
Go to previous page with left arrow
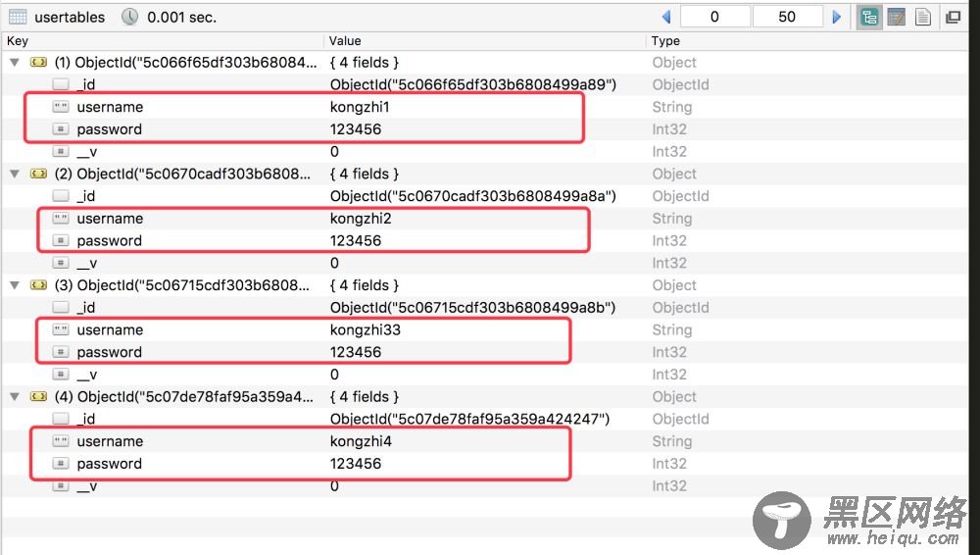point(666,17)
